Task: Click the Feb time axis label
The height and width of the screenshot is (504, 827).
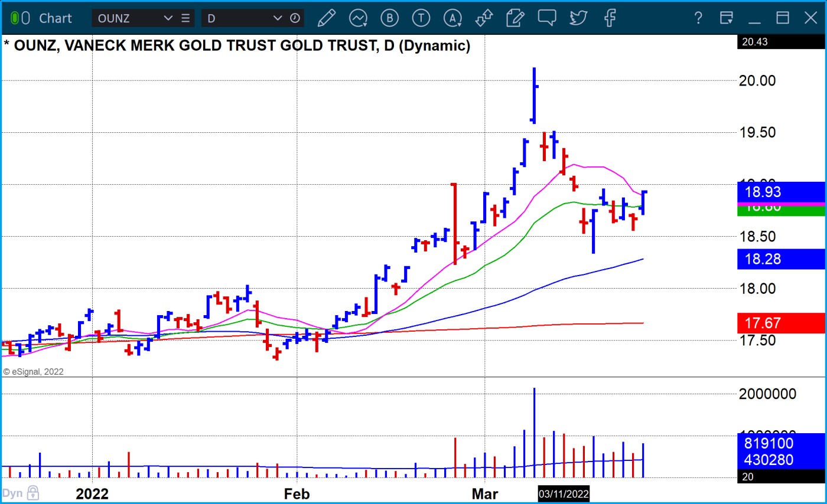Action: tap(296, 493)
